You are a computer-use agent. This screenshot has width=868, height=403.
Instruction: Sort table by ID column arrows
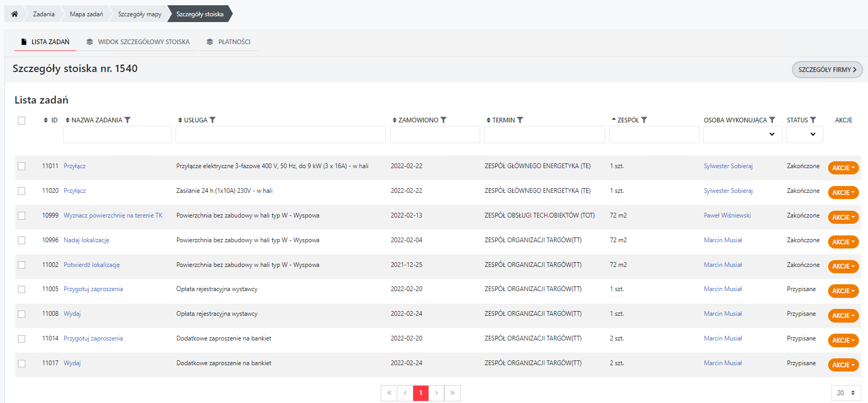(46, 120)
